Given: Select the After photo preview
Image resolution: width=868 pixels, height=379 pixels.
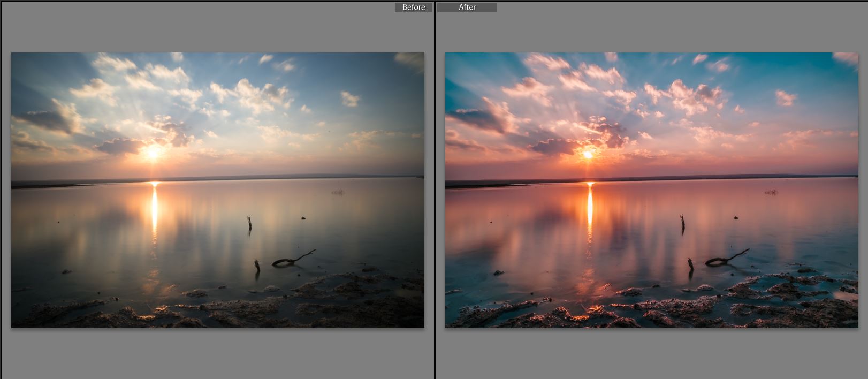Looking at the screenshot, I should tap(651, 190).
